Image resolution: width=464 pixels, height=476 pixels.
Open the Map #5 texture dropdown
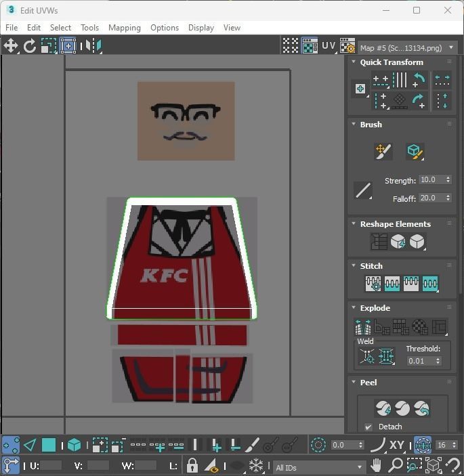click(x=408, y=48)
